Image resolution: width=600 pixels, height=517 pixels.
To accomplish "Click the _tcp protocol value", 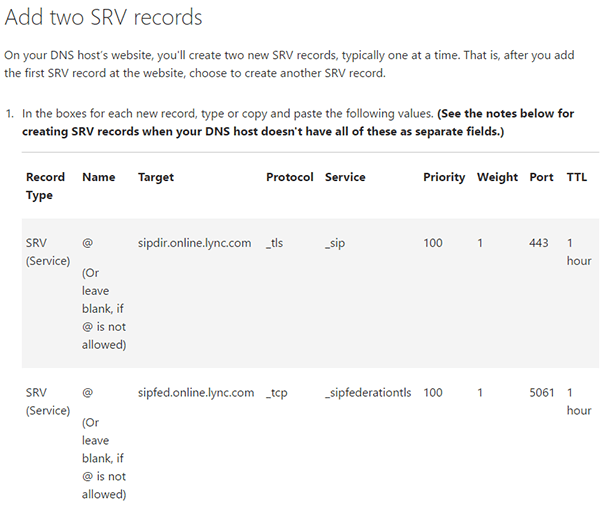I will (277, 393).
